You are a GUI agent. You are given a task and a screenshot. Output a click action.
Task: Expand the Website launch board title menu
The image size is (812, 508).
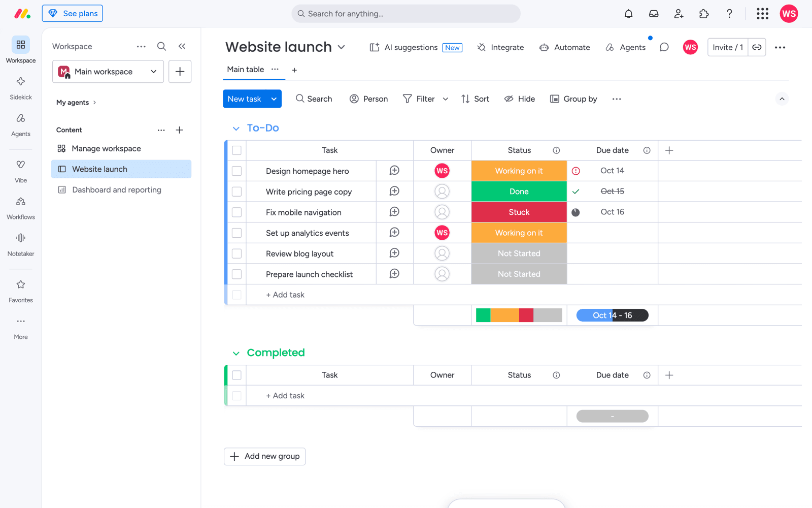[x=342, y=47]
